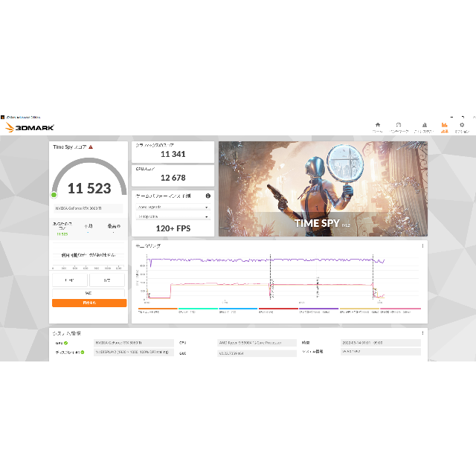Click the 120+ FPS estimate

(x=173, y=228)
